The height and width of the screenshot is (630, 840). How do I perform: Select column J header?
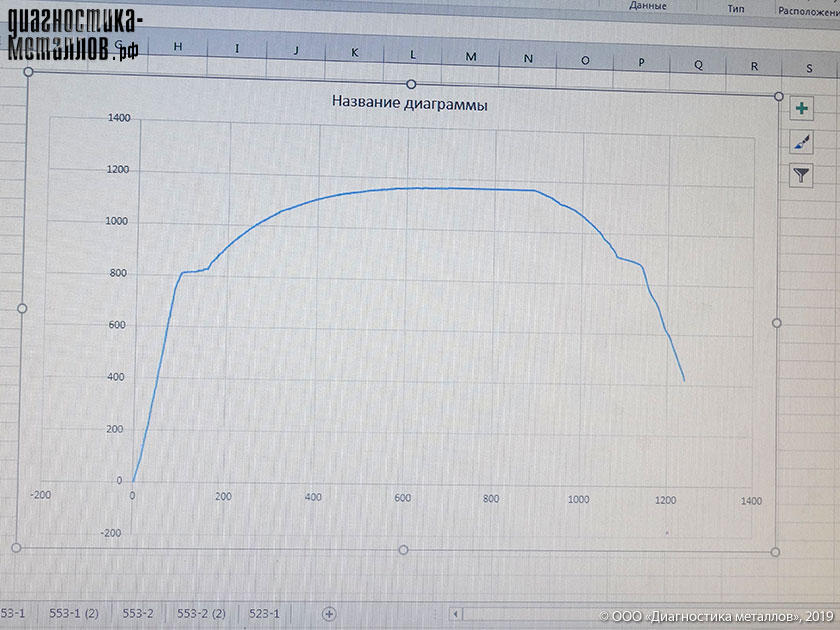point(296,51)
